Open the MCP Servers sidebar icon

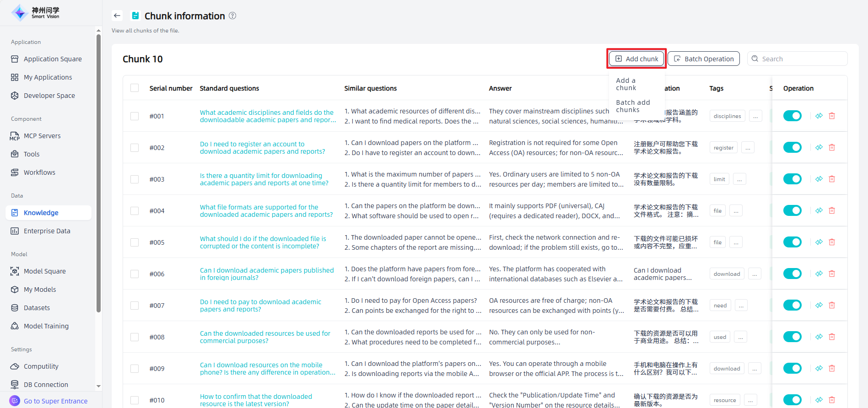coord(15,136)
